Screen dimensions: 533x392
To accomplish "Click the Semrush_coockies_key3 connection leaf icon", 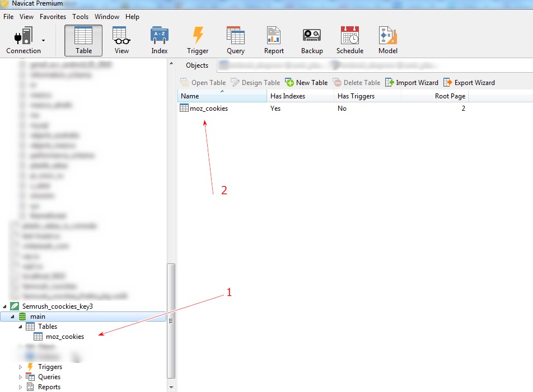I will 15,306.
